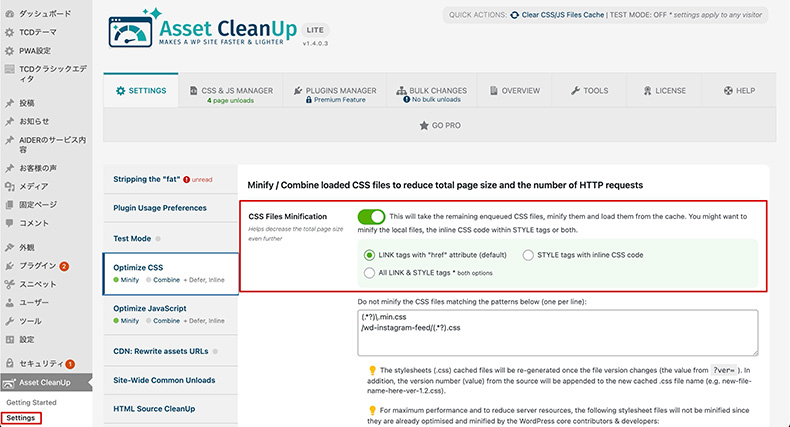Click inside the do-not-minify patterns textarea
The width and height of the screenshot is (790, 427).
click(x=558, y=333)
